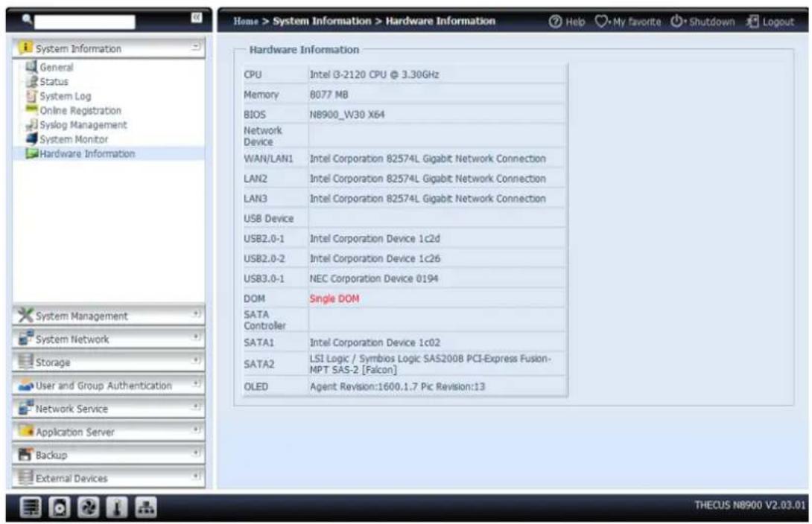The width and height of the screenshot is (812, 524).
Task: Expand User and Group Authentication section
Action: [x=196, y=386]
